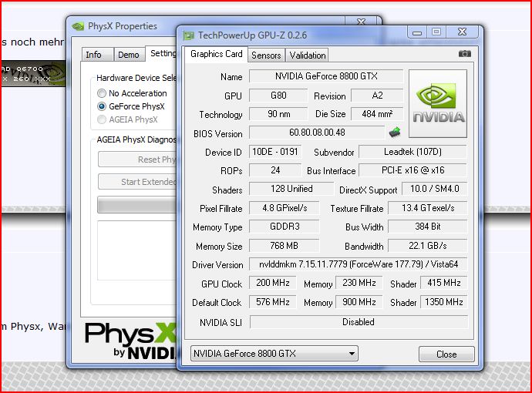
Task: Switch to the Graphics Card tab
Action: point(216,54)
